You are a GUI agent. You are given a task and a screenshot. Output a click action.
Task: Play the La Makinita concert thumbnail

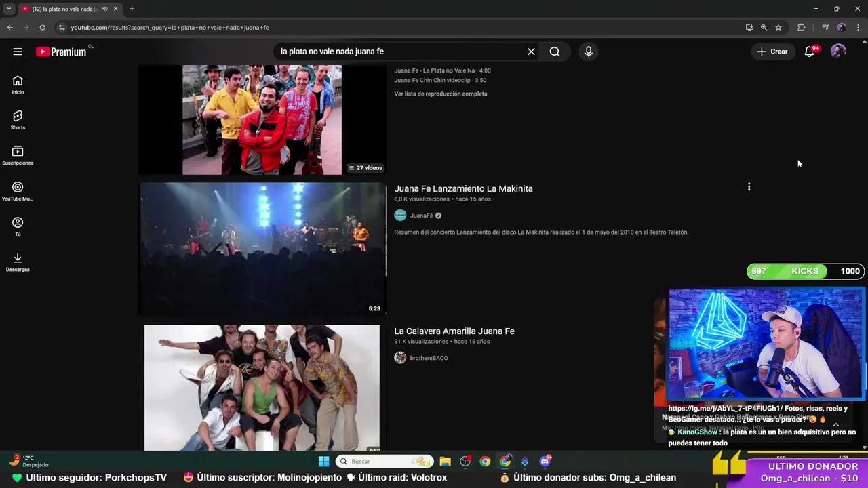pyautogui.click(x=262, y=249)
